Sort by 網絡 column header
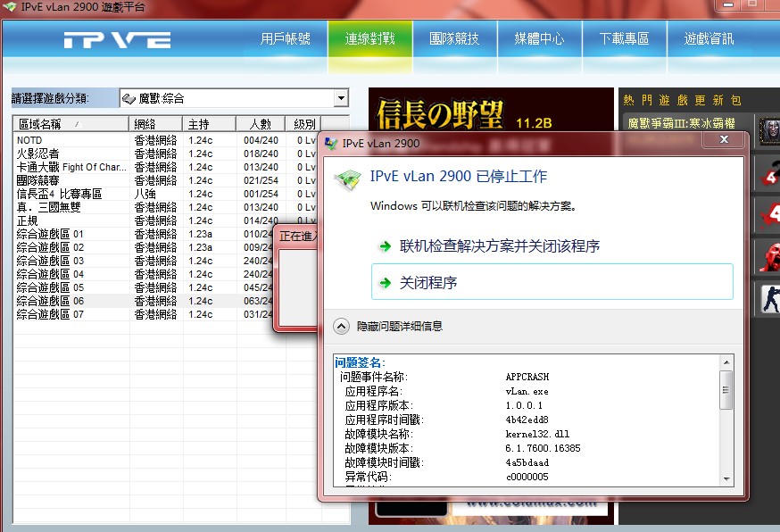 [155, 123]
